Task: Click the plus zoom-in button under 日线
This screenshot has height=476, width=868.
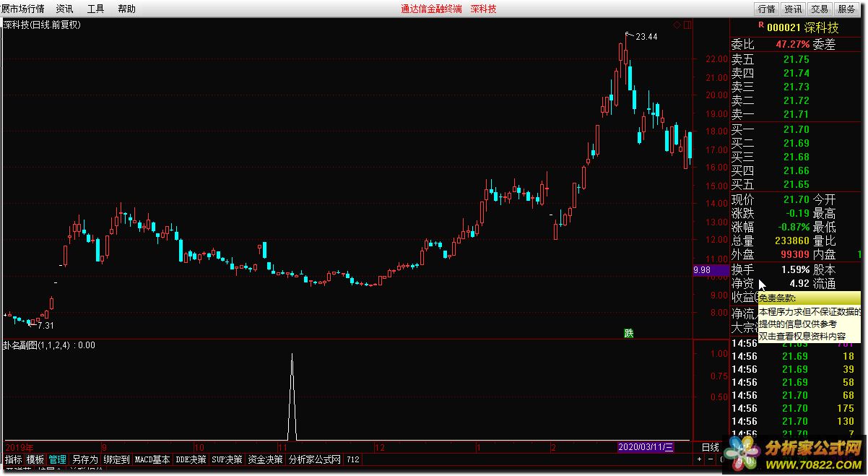Action: (700, 459)
